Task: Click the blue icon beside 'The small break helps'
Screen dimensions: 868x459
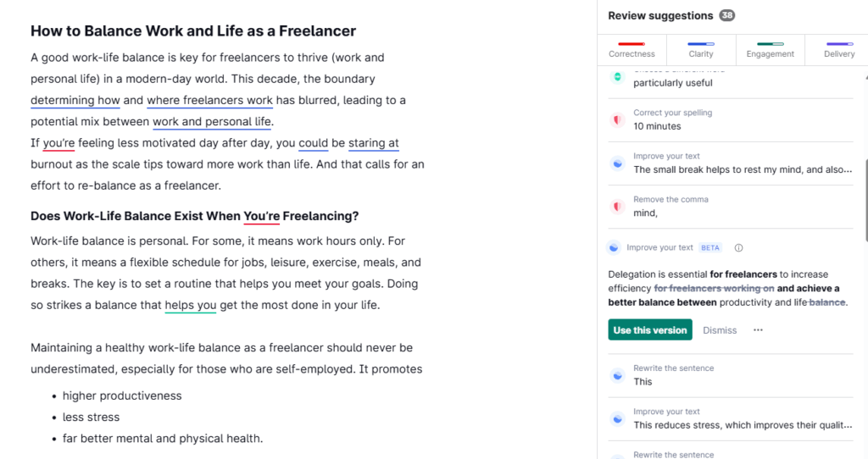Action: [617, 163]
